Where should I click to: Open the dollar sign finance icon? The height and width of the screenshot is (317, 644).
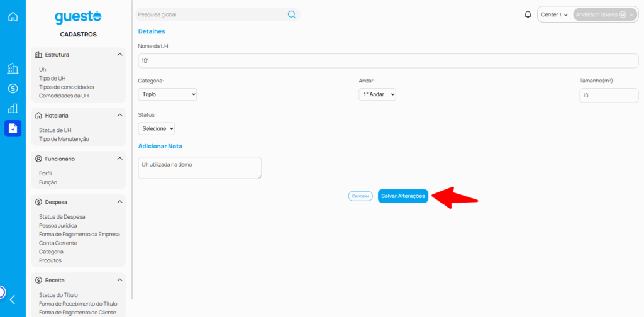coord(13,89)
